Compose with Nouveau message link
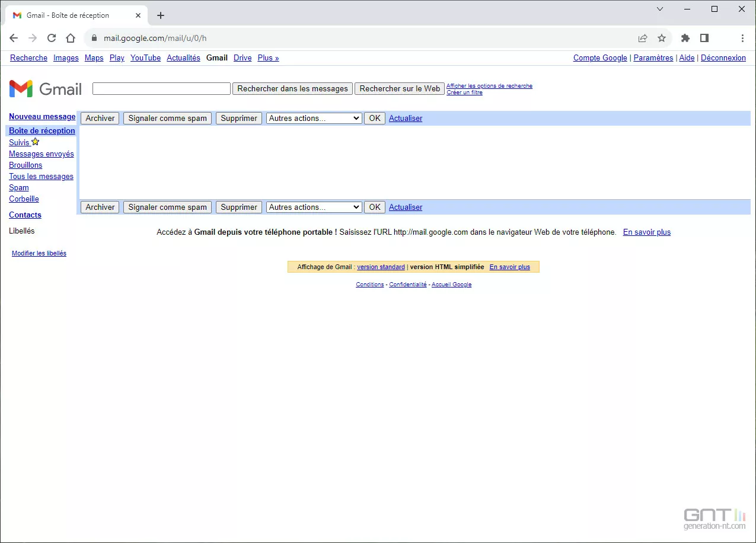This screenshot has width=756, height=543. click(x=42, y=116)
